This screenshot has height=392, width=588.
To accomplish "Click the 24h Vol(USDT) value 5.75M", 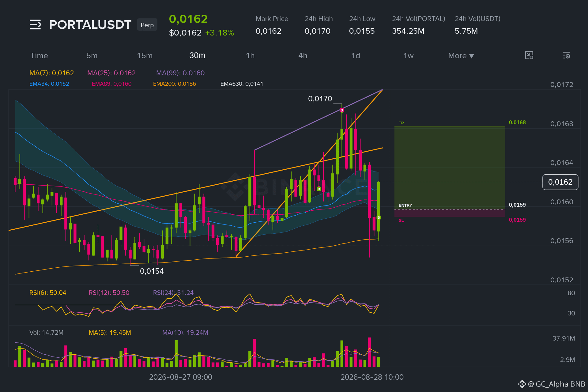I will (x=466, y=31).
